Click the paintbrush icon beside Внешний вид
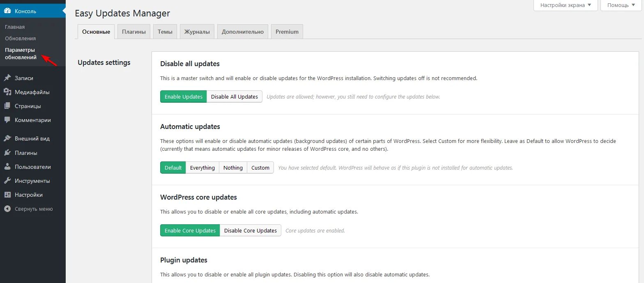 pos(7,138)
